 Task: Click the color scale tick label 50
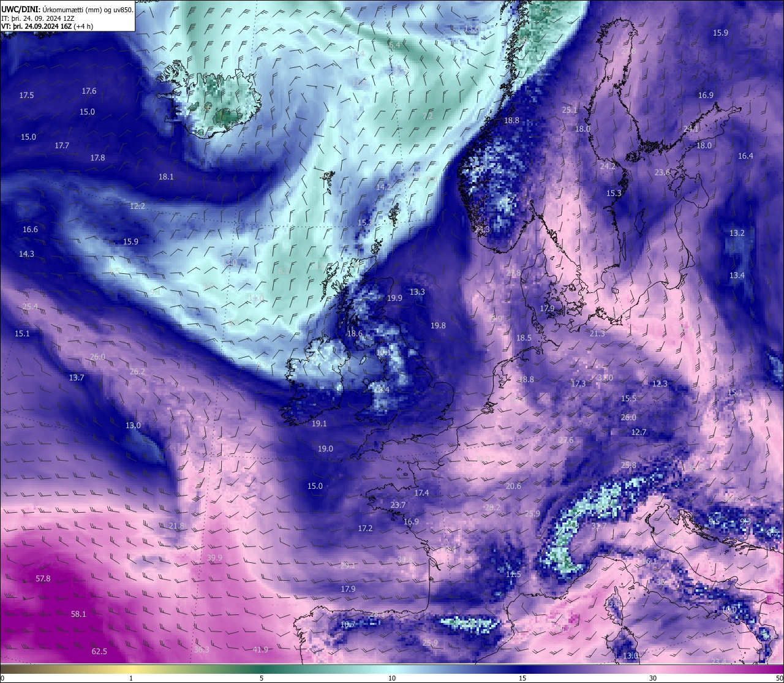(779, 678)
